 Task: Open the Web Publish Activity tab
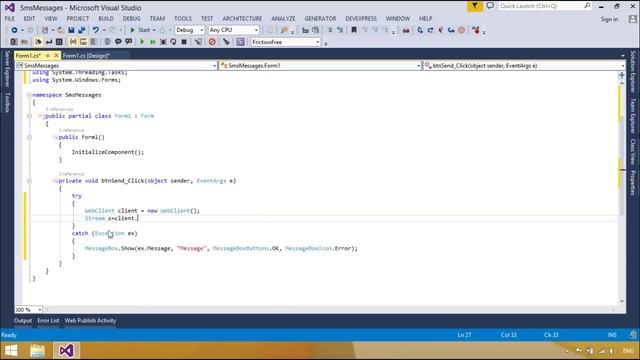(90, 321)
